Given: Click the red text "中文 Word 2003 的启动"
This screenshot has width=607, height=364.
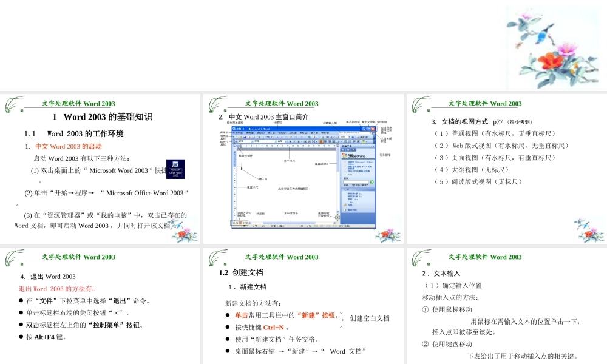Looking at the screenshot, I should (x=69, y=147).
